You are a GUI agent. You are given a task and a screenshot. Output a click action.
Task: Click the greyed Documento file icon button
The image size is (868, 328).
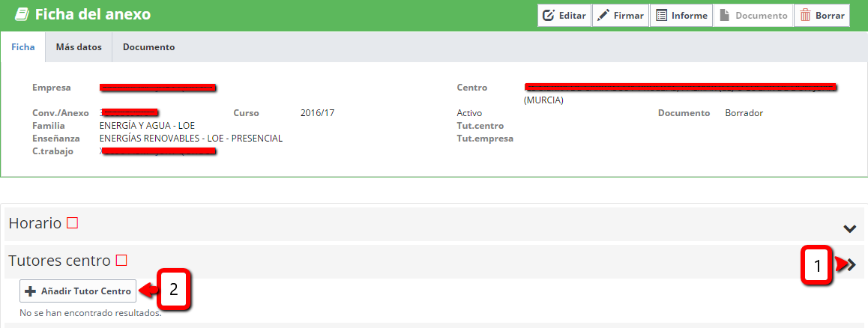(x=725, y=15)
